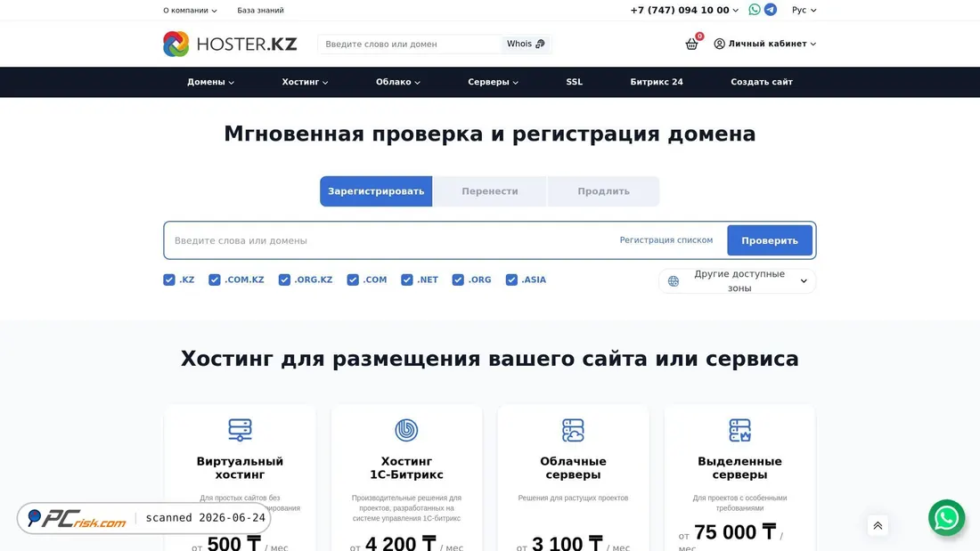Expand the Личный кабинет menu
Image resolution: width=980 pixels, height=551 pixels.
[x=765, y=44]
